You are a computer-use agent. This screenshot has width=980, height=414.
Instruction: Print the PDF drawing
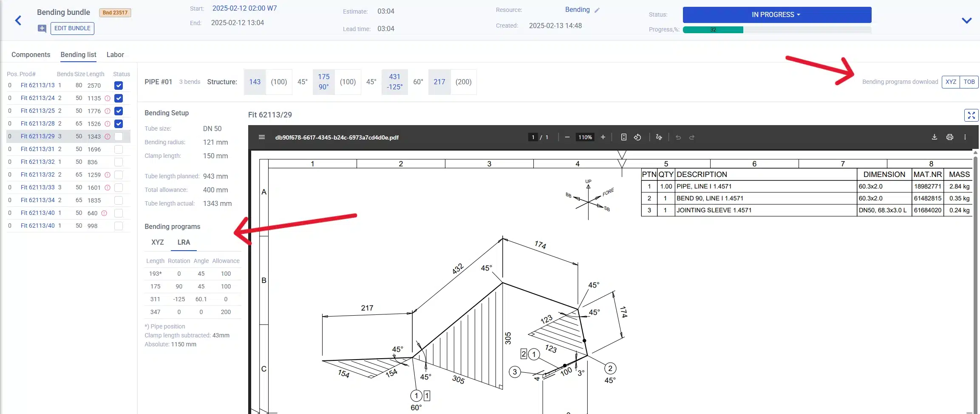[x=949, y=137]
